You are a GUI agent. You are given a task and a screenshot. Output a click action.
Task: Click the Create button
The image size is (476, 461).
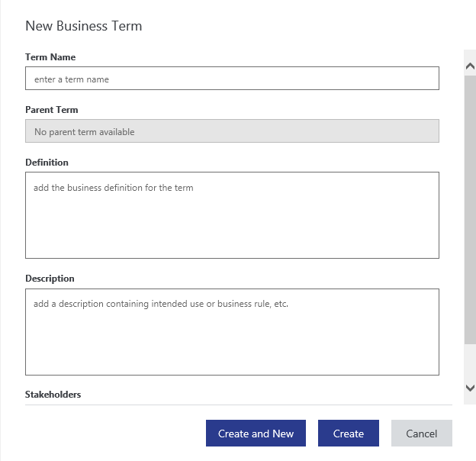pyautogui.click(x=348, y=433)
